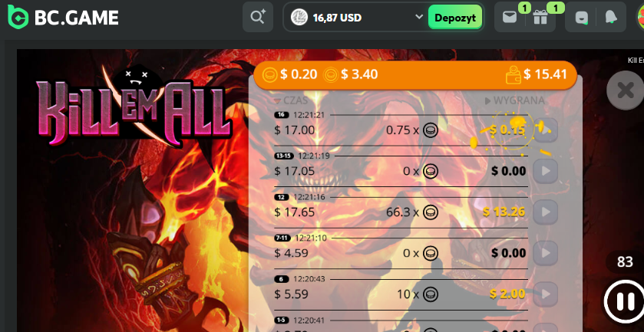The height and width of the screenshot is (332, 644).
Task: Expand the 16,87 USD balance dropdown
Action: tap(419, 17)
